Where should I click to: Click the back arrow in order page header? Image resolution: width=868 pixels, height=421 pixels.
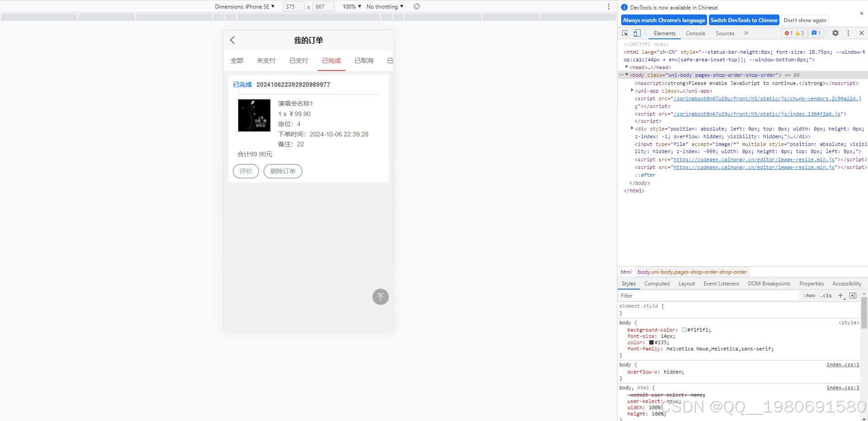(x=232, y=40)
